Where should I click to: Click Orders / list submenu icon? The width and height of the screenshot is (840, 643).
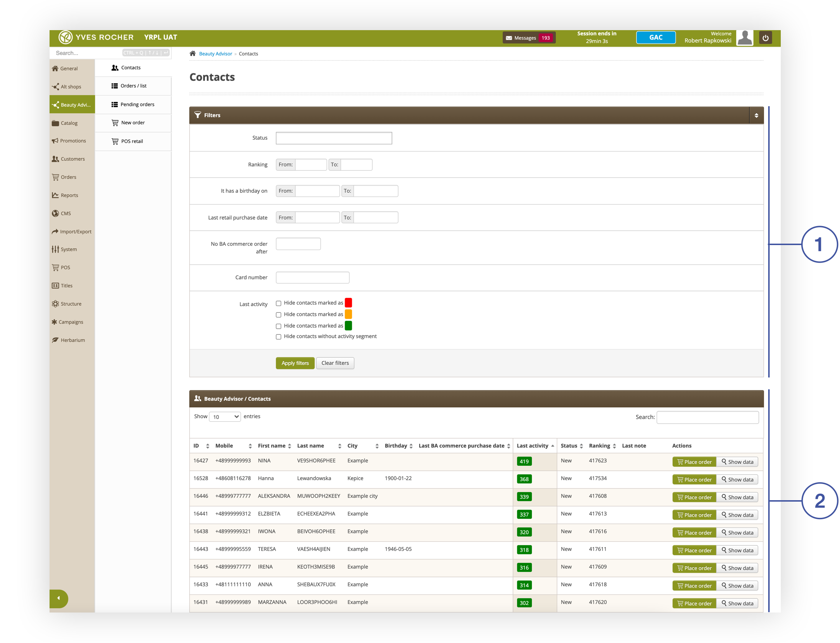pyautogui.click(x=115, y=86)
